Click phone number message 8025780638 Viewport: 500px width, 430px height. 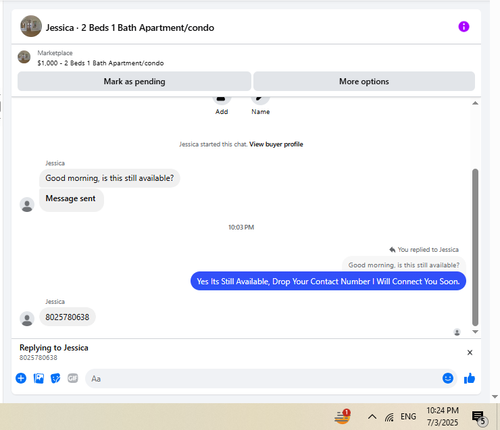coord(67,317)
